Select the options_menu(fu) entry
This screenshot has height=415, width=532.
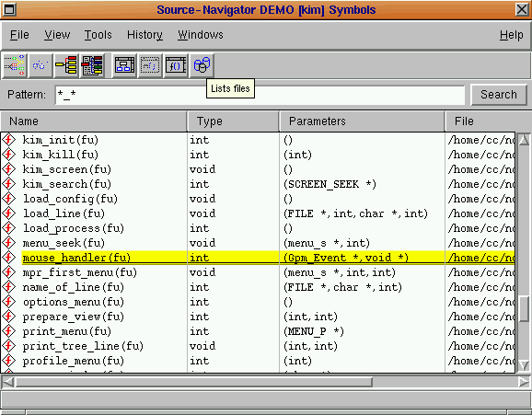(74, 302)
